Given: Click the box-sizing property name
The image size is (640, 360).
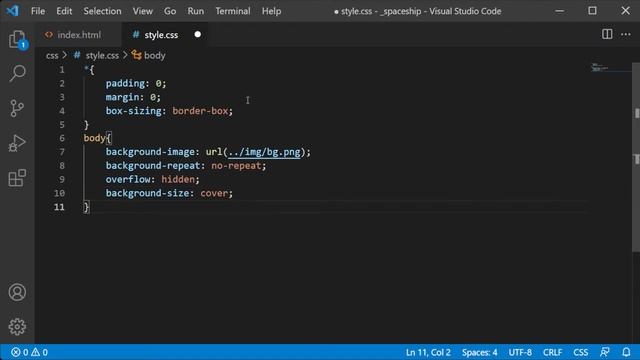Looking at the screenshot, I should tap(133, 111).
